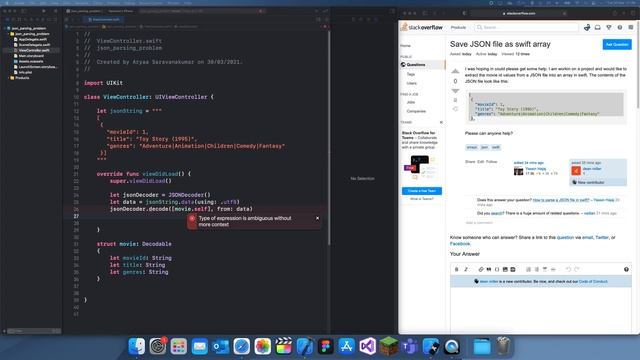Open Microsoft Teams in the Dock
The height and width of the screenshot is (360, 640).
pos(409,347)
